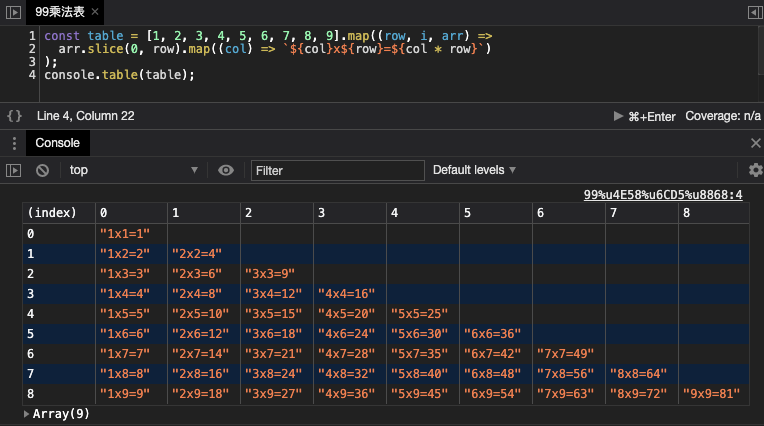The height and width of the screenshot is (426, 764).
Task: Toggle the debugger sidebar icon at top right
Action: pyautogui.click(x=755, y=11)
